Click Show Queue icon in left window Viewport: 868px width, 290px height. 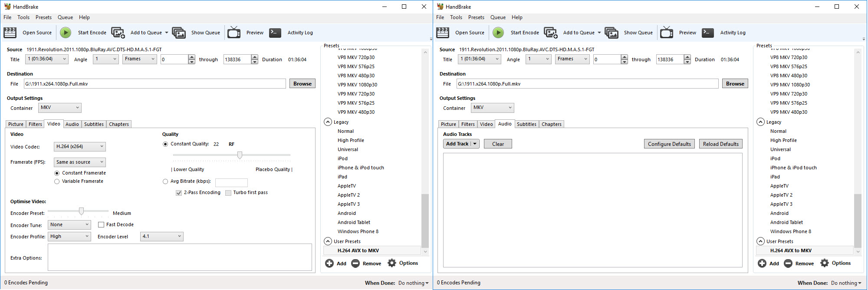pos(179,33)
